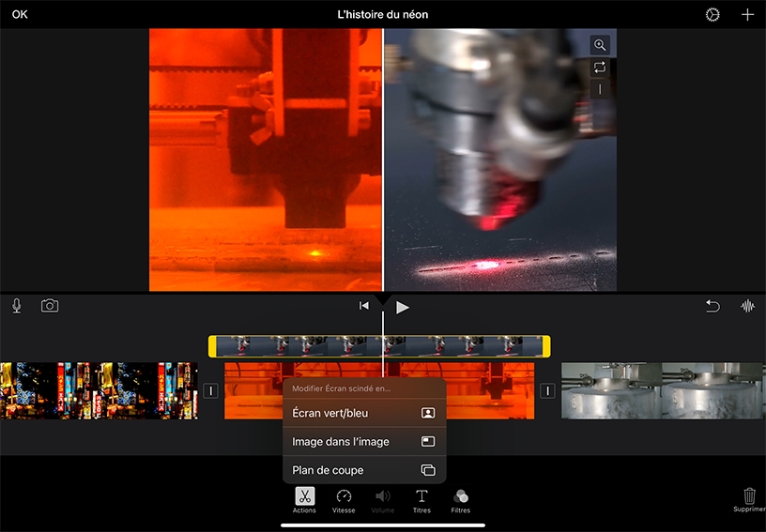Tap the right split-screen laser video preview

click(500, 160)
